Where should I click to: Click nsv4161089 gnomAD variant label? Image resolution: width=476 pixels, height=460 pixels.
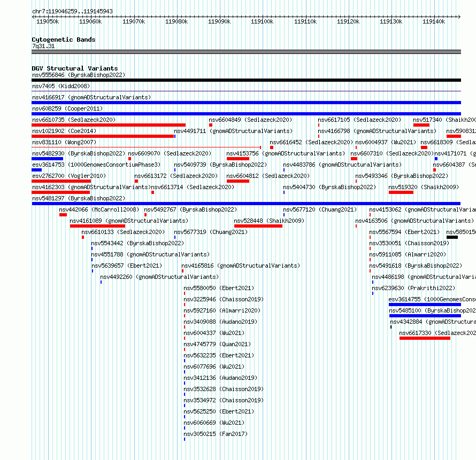(129, 221)
